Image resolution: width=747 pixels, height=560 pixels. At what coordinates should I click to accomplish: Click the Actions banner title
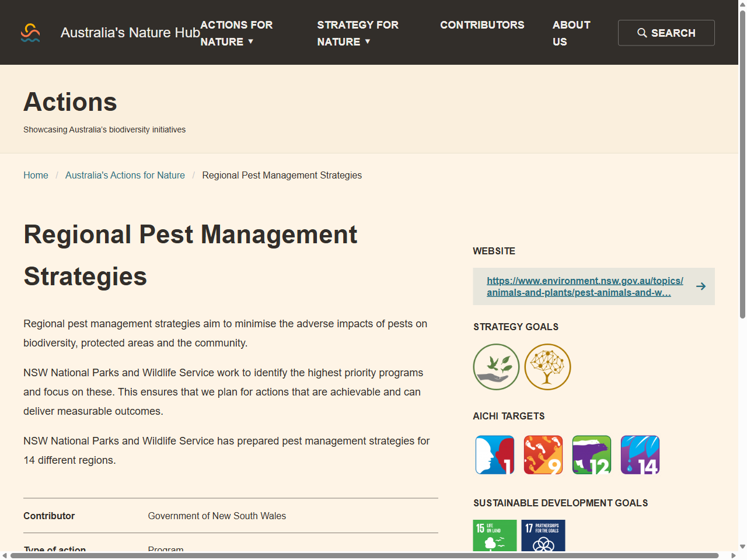click(x=70, y=102)
